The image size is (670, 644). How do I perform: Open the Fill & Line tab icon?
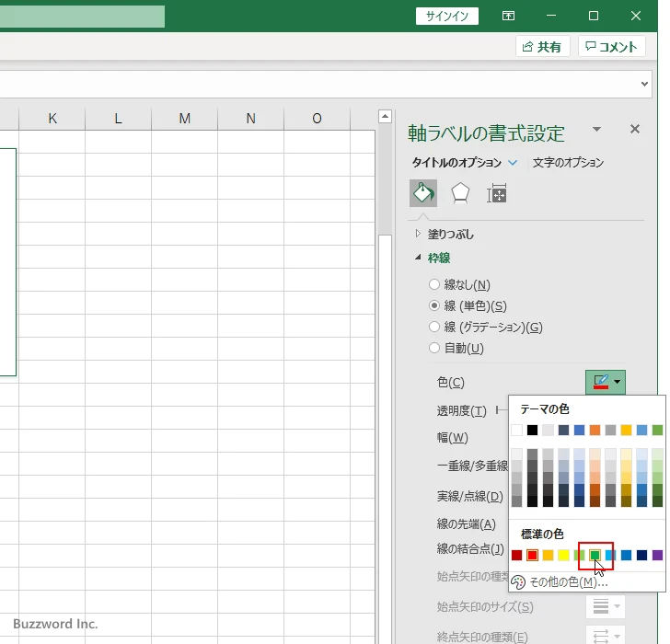click(423, 193)
